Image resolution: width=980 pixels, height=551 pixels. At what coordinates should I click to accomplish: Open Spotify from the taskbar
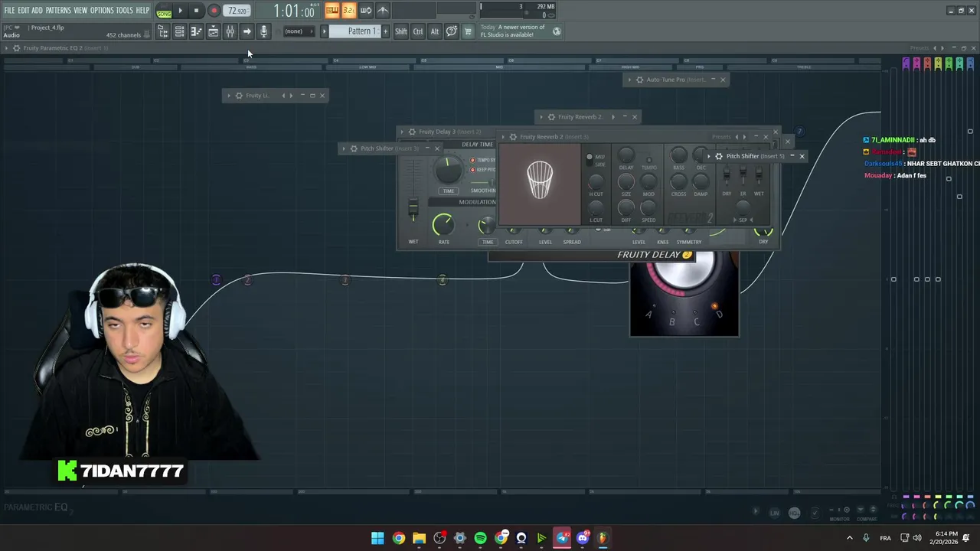click(x=480, y=538)
